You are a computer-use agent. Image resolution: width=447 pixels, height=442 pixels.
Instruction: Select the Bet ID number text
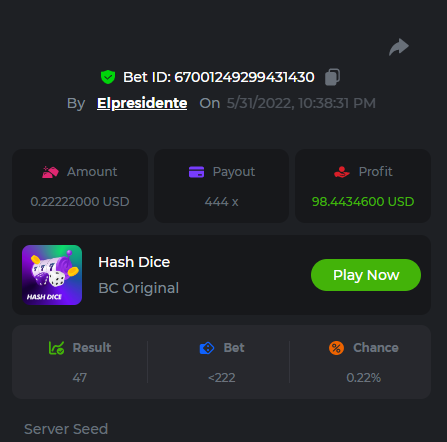coord(244,77)
